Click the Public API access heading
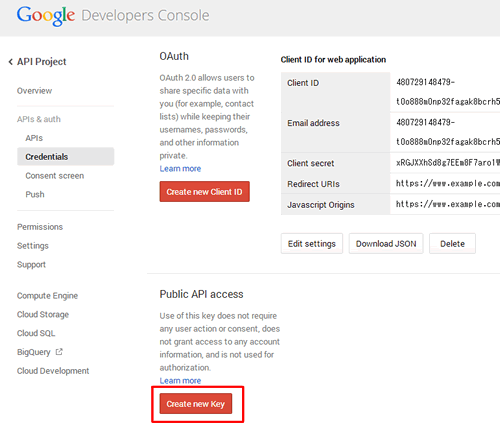The width and height of the screenshot is (500, 442). (201, 294)
